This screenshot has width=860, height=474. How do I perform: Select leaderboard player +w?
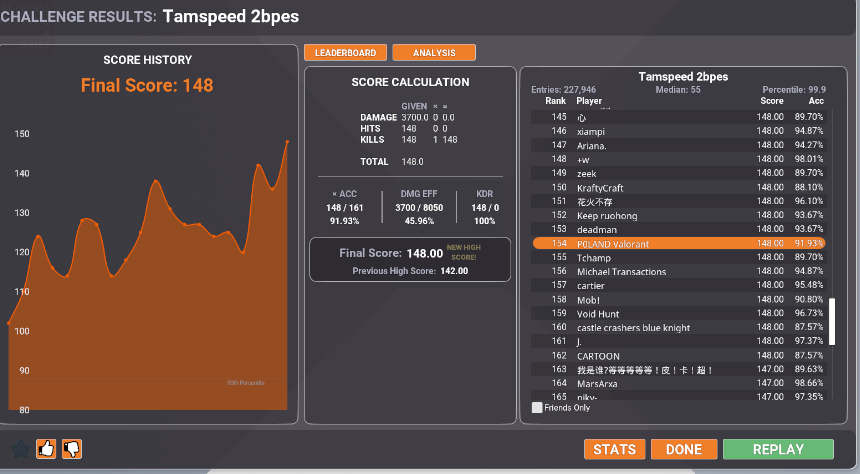(679, 160)
